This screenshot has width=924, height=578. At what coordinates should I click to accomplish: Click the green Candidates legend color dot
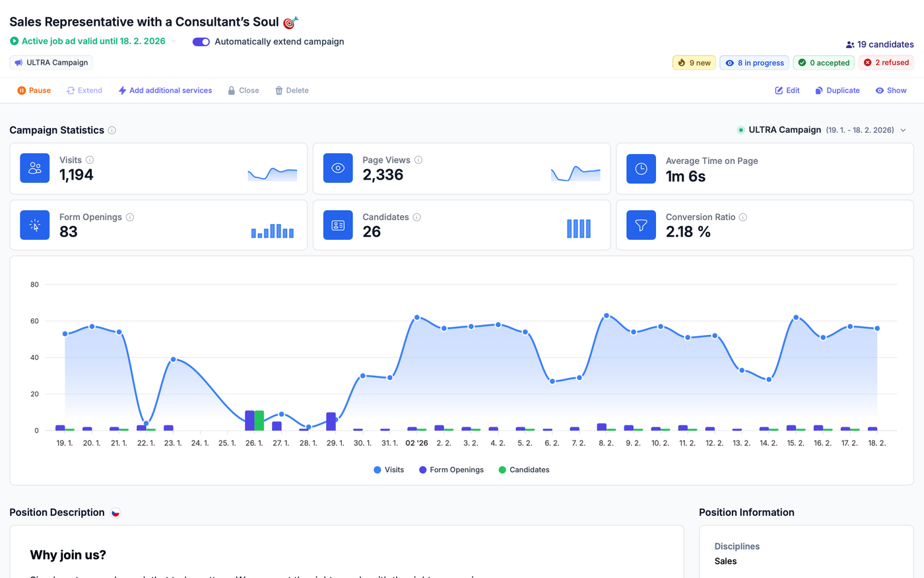click(502, 470)
